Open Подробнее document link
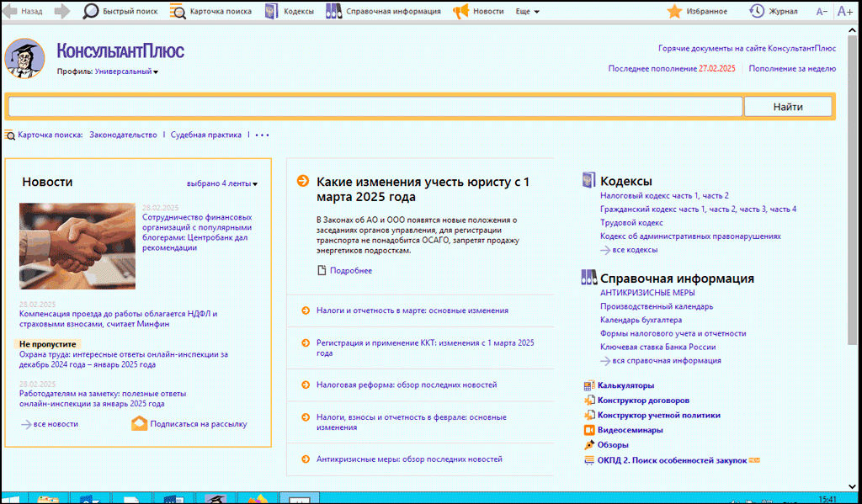The image size is (862, 504). [x=351, y=270]
